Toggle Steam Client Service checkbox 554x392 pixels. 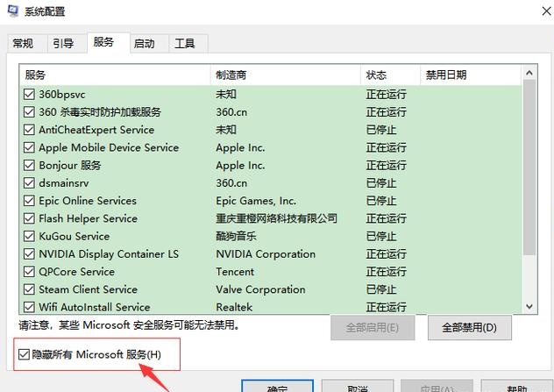pyautogui.click(x=29, y=289)
